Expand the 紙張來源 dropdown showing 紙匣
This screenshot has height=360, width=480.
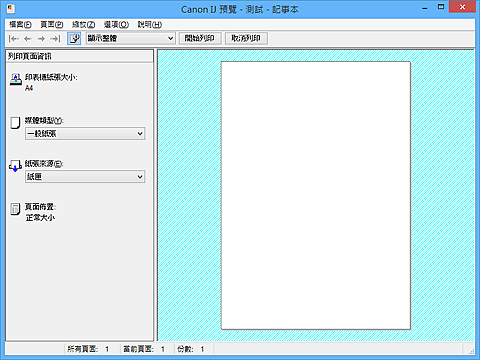85,177
